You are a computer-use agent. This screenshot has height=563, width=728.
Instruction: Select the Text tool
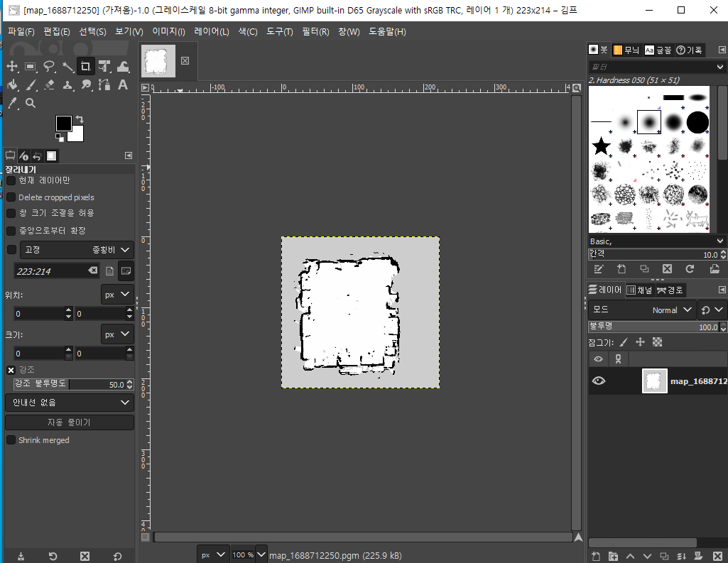(x=122, y=85)
